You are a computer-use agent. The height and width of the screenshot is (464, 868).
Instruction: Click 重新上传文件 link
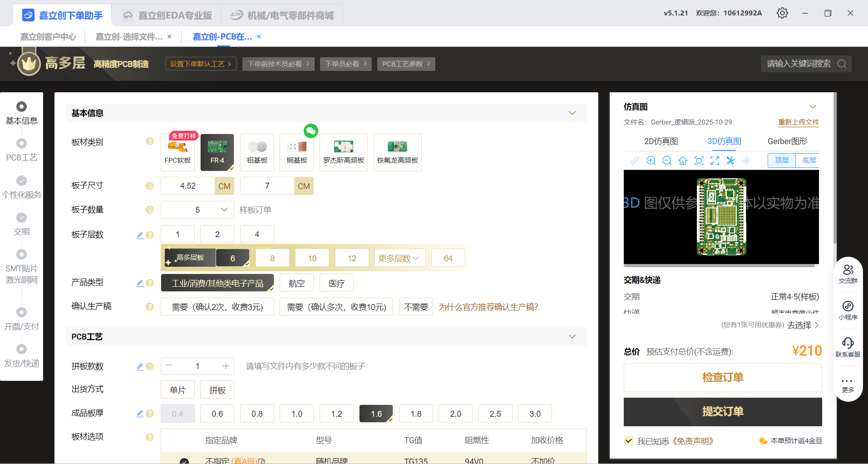coord(799,122)
